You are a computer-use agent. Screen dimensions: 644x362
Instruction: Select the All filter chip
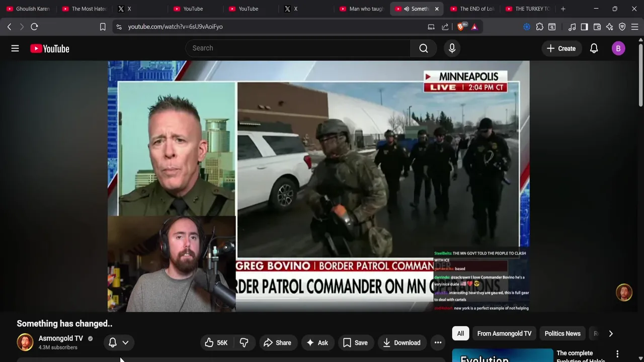pyautogui.click(x=460, y=333)
